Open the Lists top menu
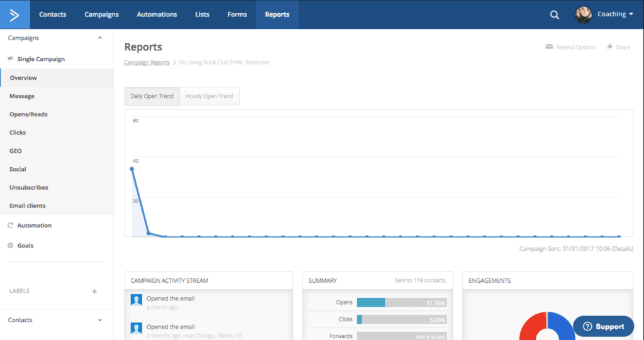Viewport: 644px width, 340px height. pos(202,14)
